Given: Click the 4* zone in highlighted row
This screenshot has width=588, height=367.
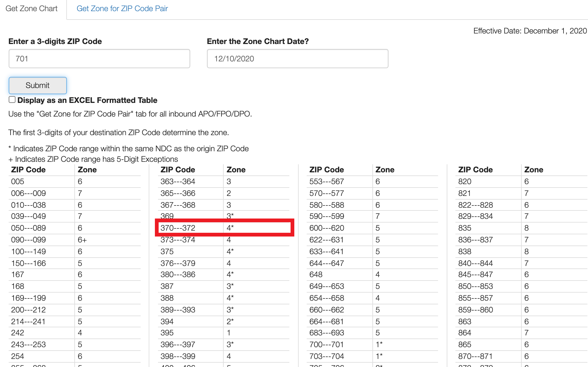Looking at the screenshot, I should 230,228.
